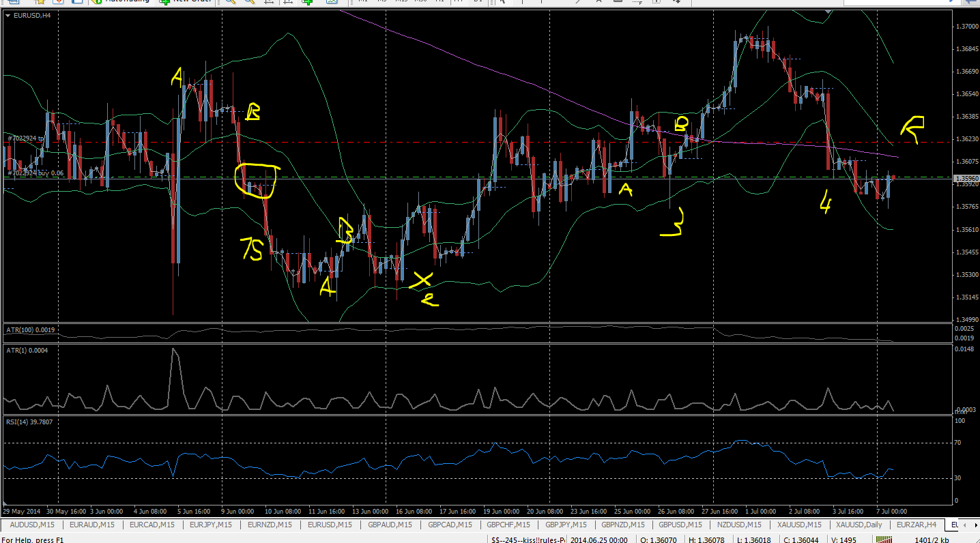
Task: Click the 70 level on RSI scale
Action: pyautogui.click(x=959, y=443)
